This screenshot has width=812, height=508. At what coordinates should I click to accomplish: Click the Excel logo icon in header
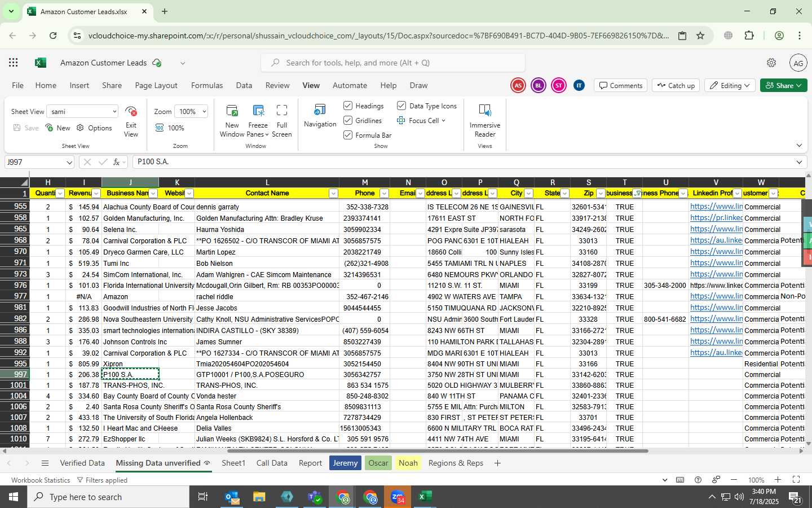coord(40,63)
